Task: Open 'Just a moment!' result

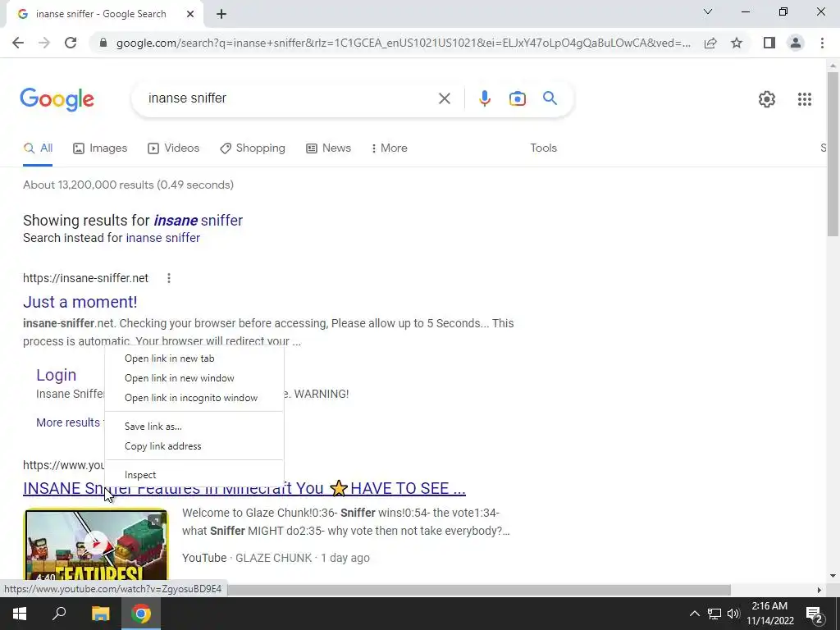Action: click(80, 302)
